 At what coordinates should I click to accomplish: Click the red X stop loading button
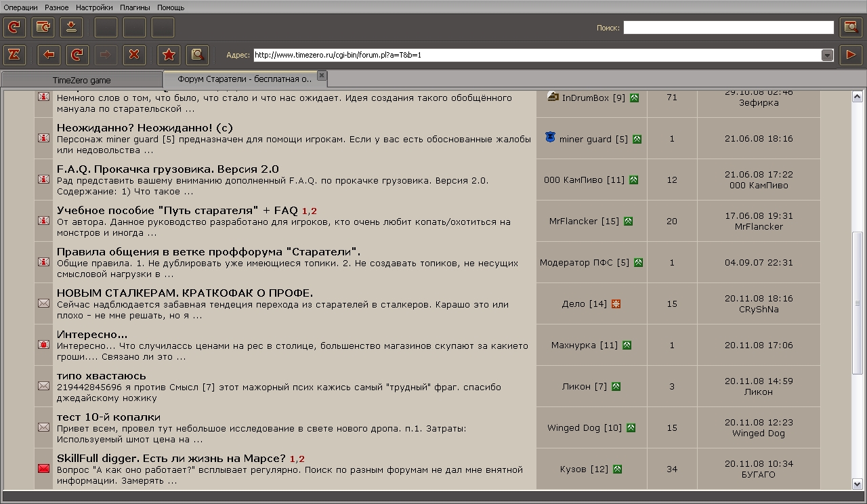pos(134,55)
